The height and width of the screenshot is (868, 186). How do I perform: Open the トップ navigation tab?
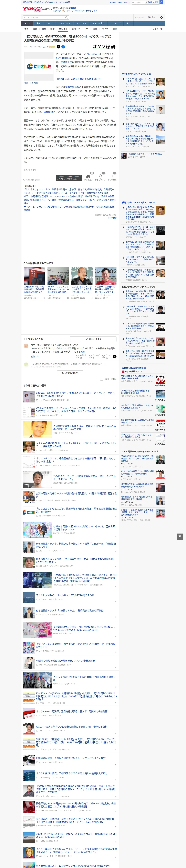tap(27, 24)
